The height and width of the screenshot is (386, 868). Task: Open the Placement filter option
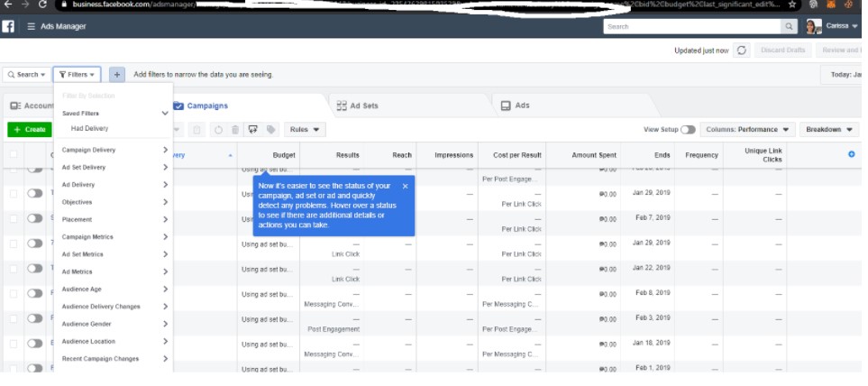pyautogui.click(x=114, y=219)
